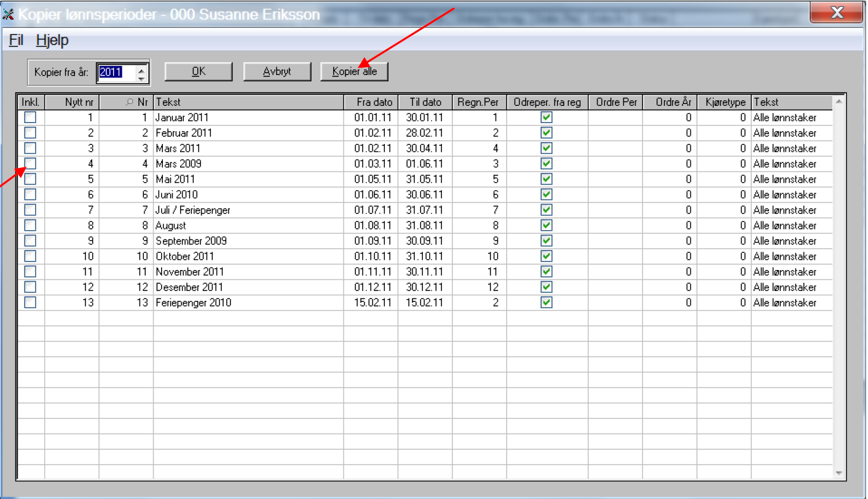The height and width of the screenshot is (499, 868).
Task: Click the Ordre Per column header
Action: coord(615,102)
